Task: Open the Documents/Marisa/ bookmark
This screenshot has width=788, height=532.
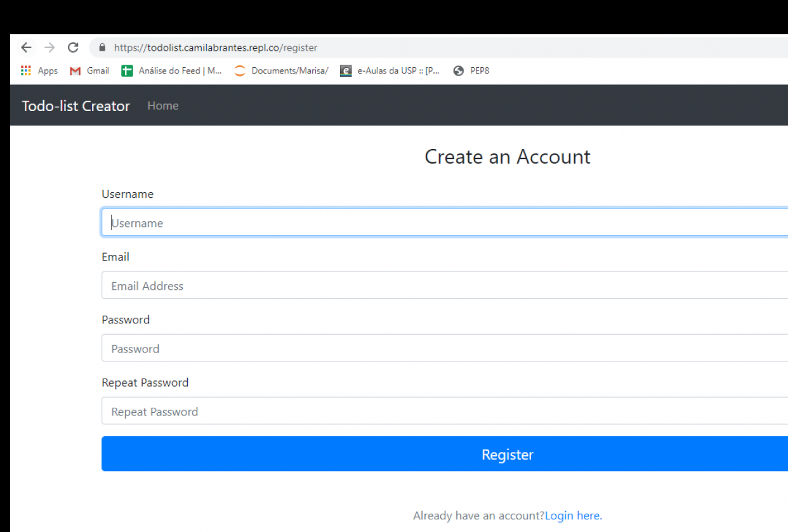Action: 281,71
